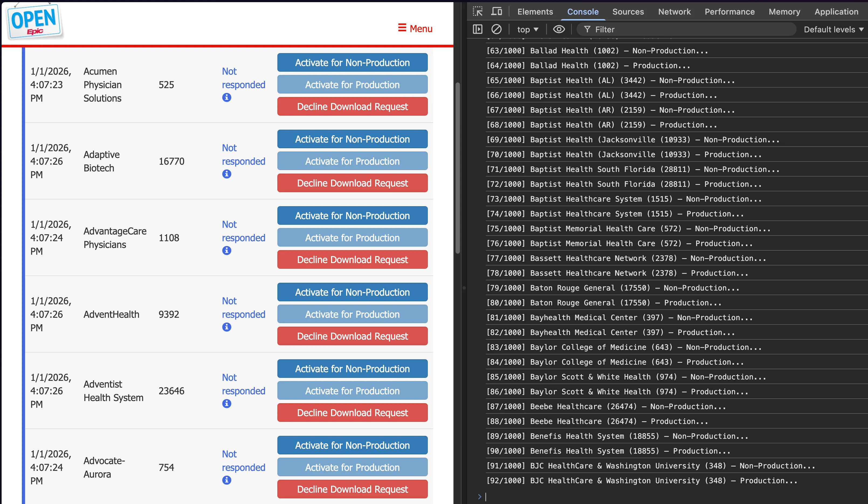Open the top context dropdown
The width and height of the screenshot is (868, 504).
527,30
